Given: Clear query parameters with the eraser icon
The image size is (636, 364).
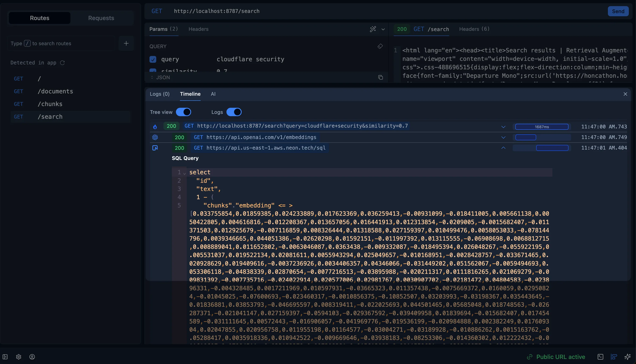Looking at the screenshot, I should (x=380, y=46).
